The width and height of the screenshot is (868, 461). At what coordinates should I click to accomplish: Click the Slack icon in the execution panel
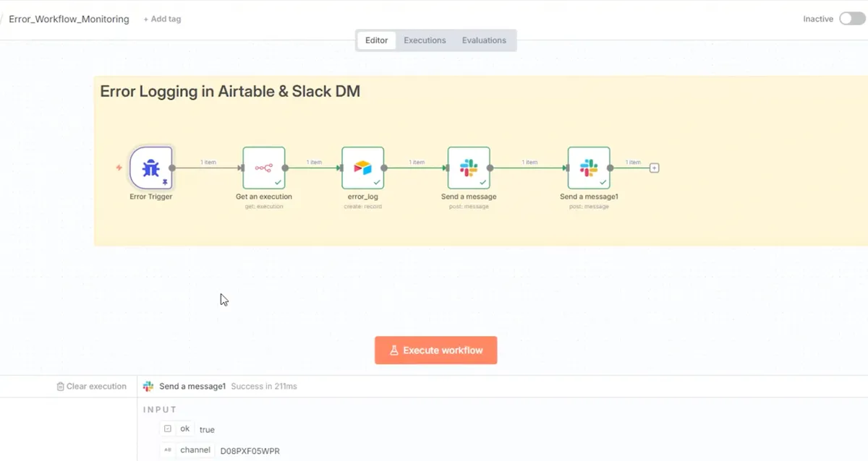(148, 387)
